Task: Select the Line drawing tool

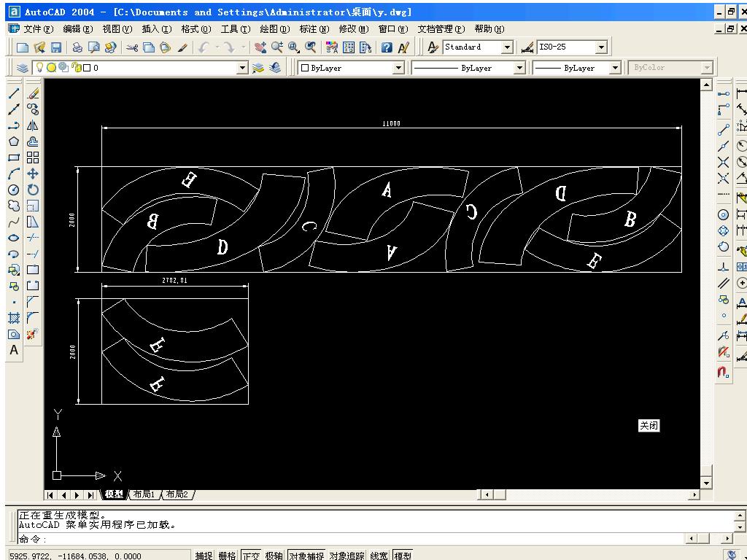Action: point(14,93)
